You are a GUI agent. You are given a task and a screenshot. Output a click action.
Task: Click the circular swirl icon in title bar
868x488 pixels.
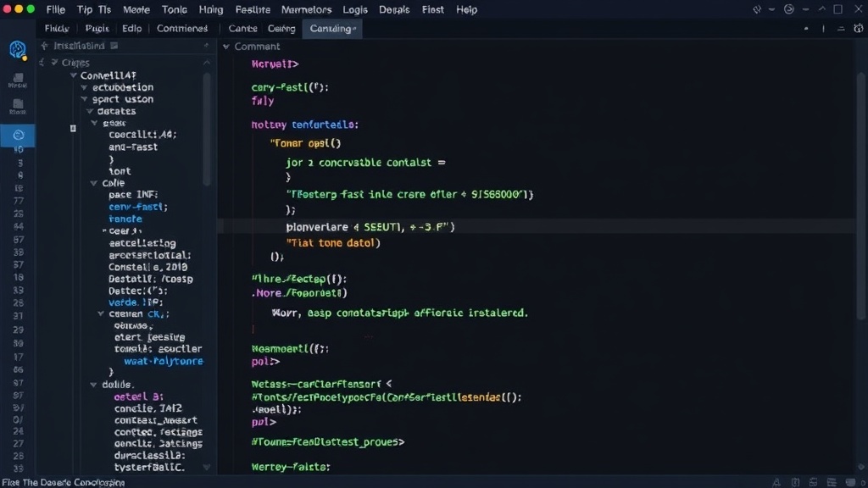click(x=789, y=9)
